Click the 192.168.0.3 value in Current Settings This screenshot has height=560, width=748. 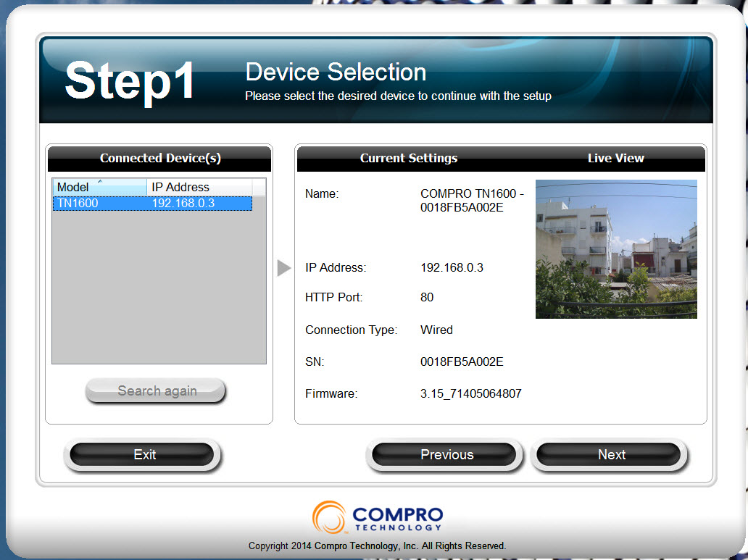coord(452,267)
